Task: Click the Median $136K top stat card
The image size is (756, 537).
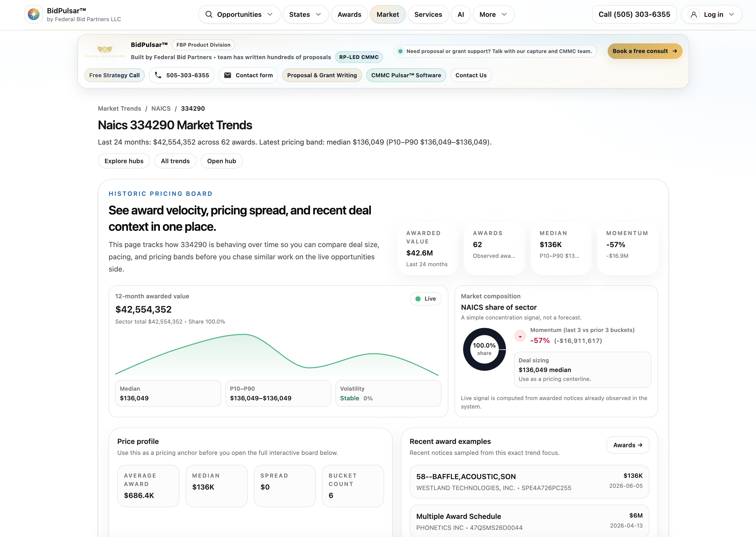Action: point(561,248)
